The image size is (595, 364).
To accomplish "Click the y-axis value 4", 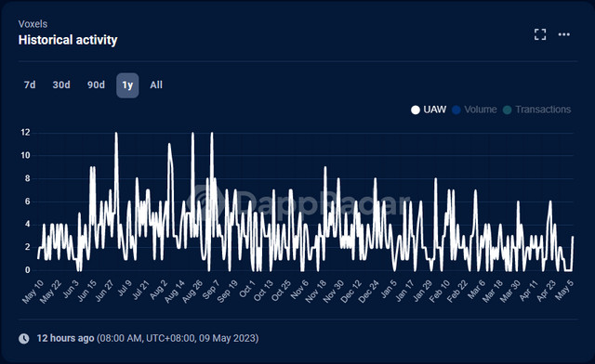I will [x=27, y=224].
